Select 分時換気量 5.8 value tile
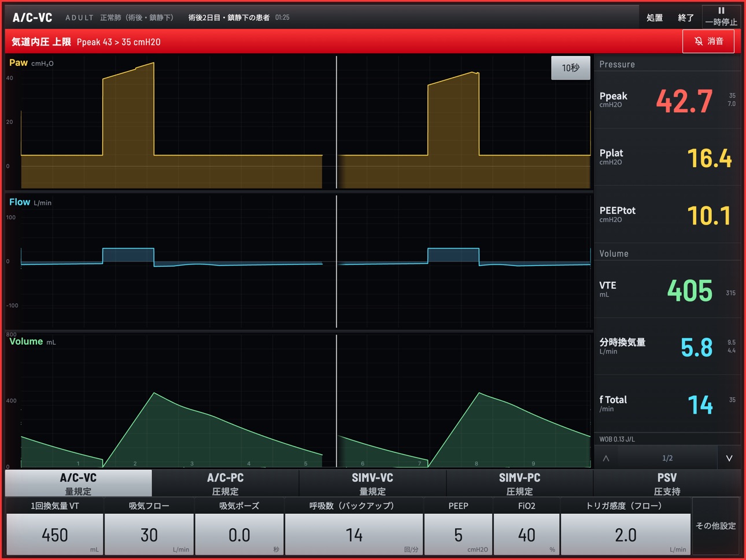Viewport: 746px width, 560px height. tap(667, 347)
